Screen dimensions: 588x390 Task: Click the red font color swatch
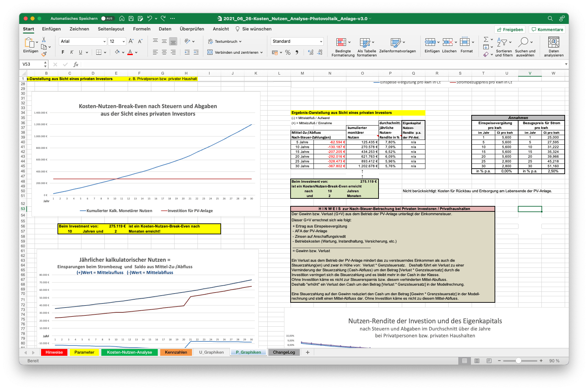[x=130, y=52]
